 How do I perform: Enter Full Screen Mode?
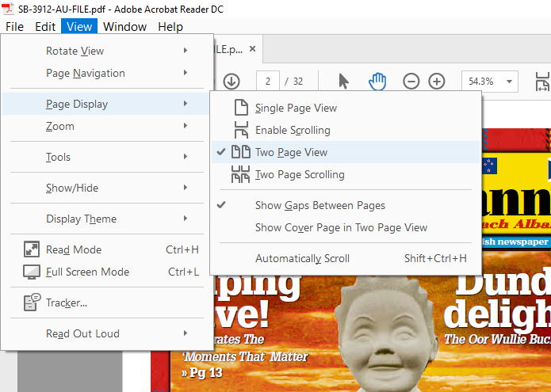tap(87, 272)
